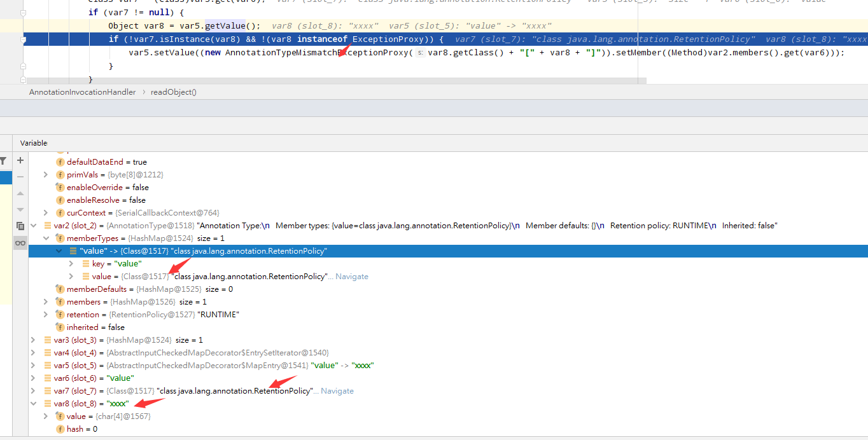Select var6 (slot_6) = "value" row
This screenshot has width=868, height=440.
(x=448, y=378)
